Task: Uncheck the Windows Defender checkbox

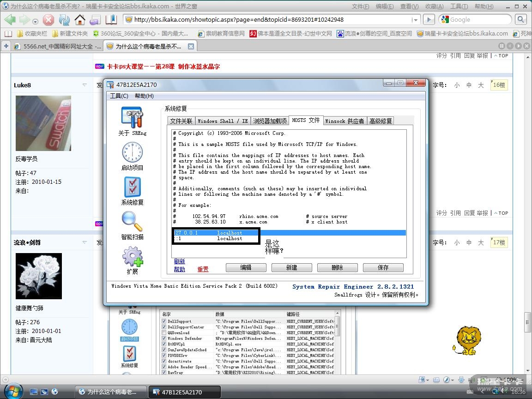Action: coord(164,339)
